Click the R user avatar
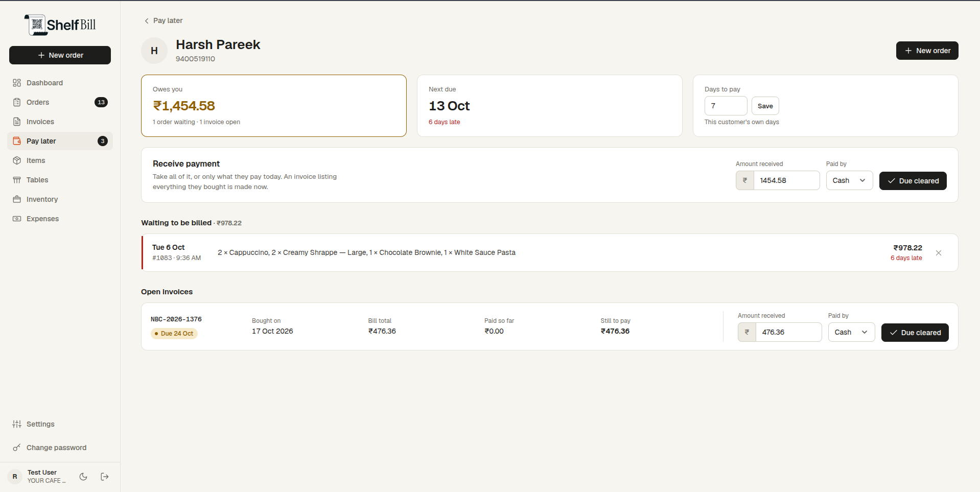Screen dimensions: 980x492 click(x=15, y=477)
